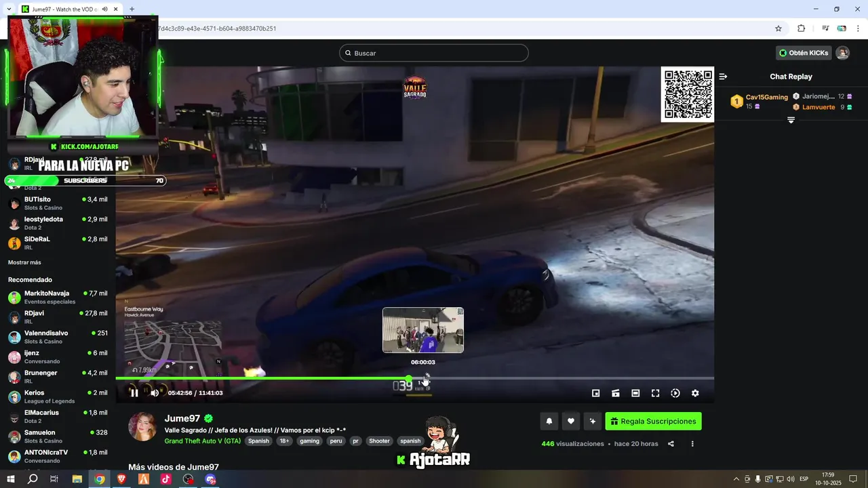
Task: Open Grand Theft Auto V category link
Action: 203,441
